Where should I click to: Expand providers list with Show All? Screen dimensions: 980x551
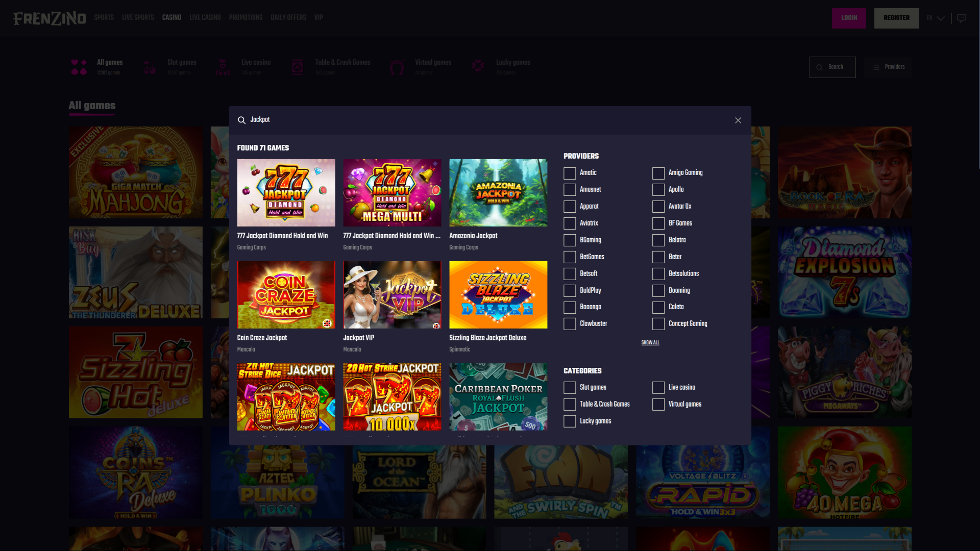(x=650, y=343)
